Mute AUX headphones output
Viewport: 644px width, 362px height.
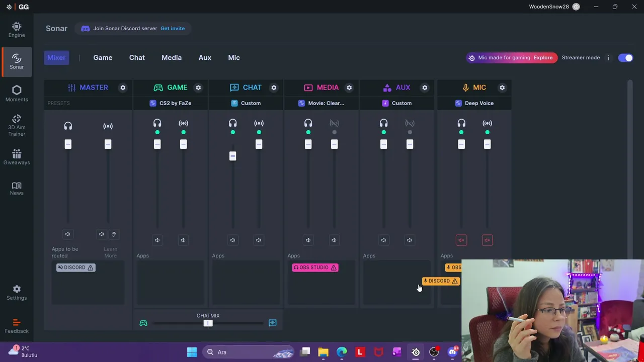[383, 240]
